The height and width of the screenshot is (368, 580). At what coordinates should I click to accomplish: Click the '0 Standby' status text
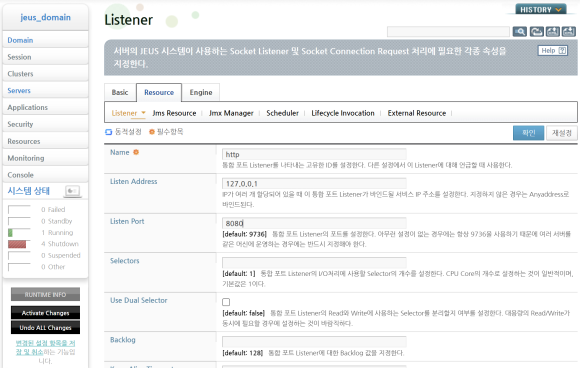click(57, 221)
